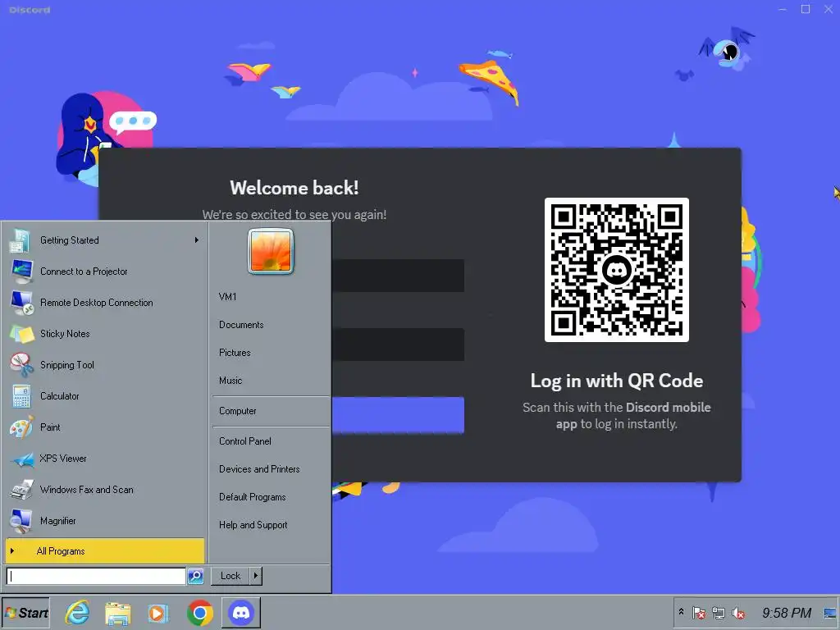Open Help and Support
The height and width of the screenshot is (630, 840).
pos(253,525)
